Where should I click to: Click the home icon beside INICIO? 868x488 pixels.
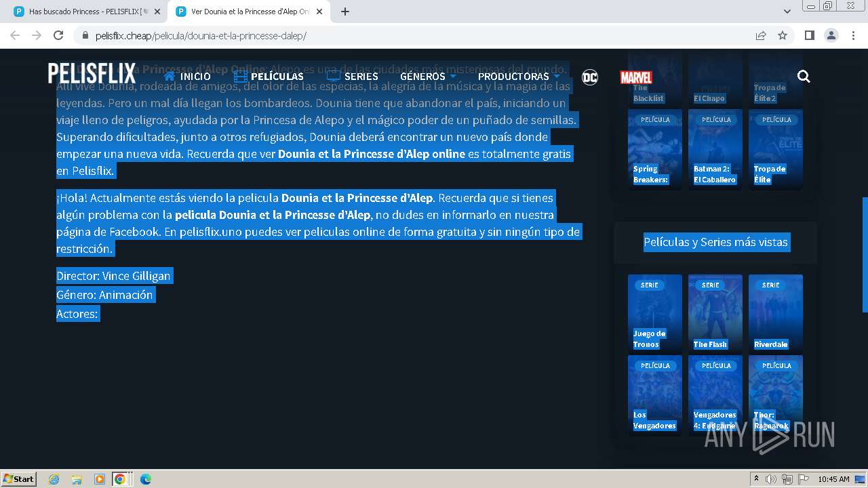pos(170,76)
